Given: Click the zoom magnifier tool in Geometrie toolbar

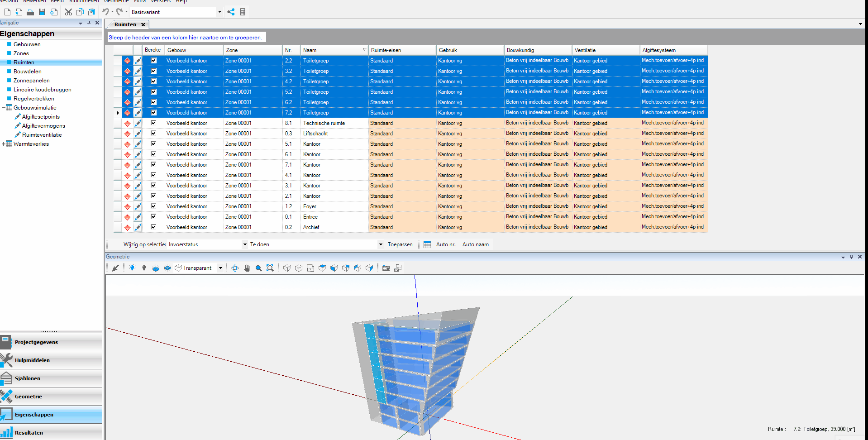Looking at the screenshot, I should [258, 268].
